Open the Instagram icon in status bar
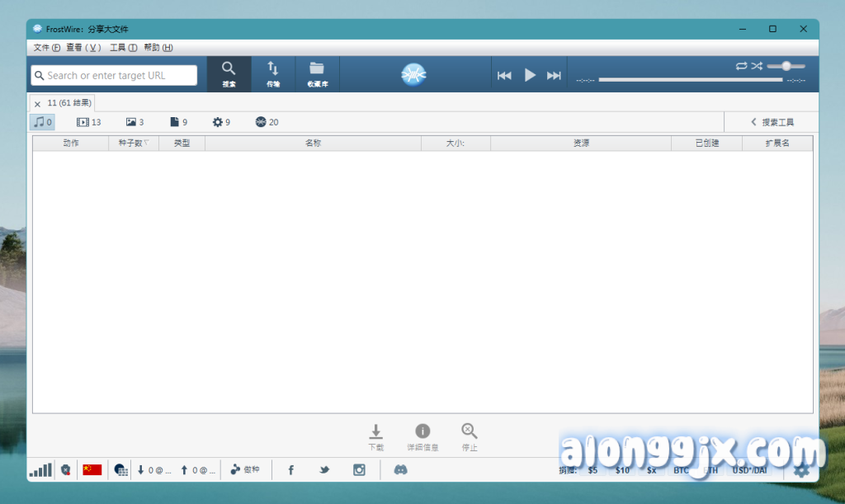Screen dimensions: 845x504 pyautogui.click(x=359, y=469)
